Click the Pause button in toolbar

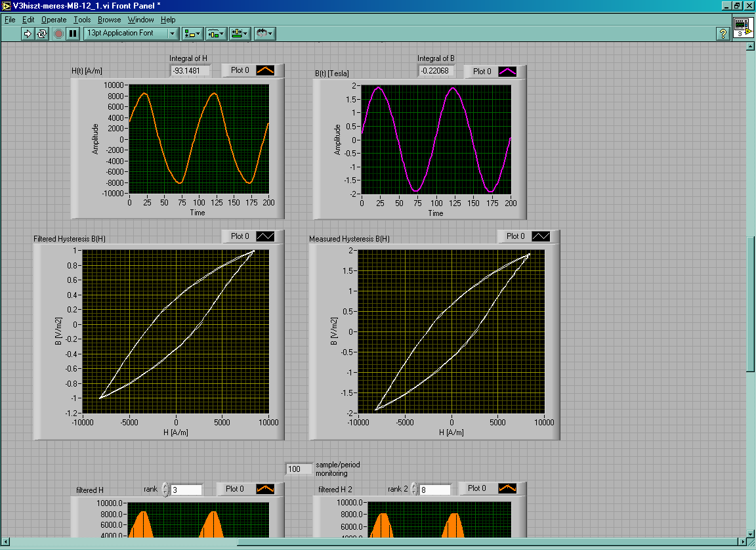click(73, 33)
